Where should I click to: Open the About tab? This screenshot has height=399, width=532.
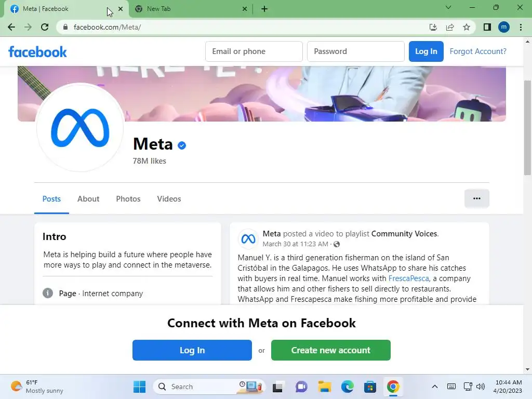point(88,199)
